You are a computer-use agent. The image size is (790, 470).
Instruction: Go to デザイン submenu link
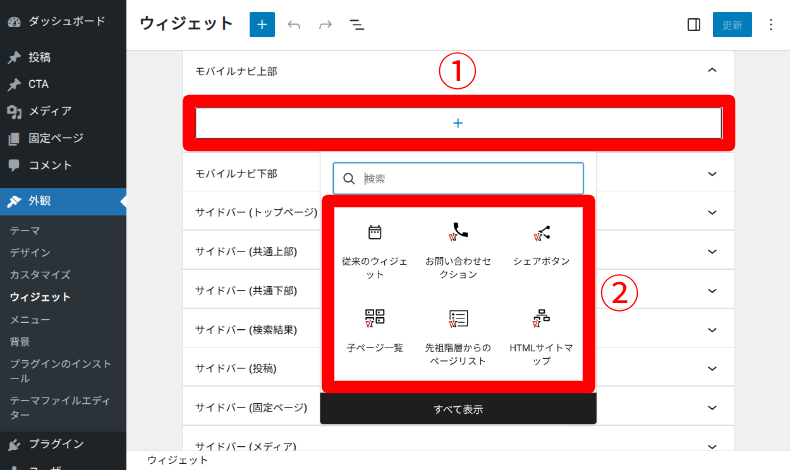30,252
